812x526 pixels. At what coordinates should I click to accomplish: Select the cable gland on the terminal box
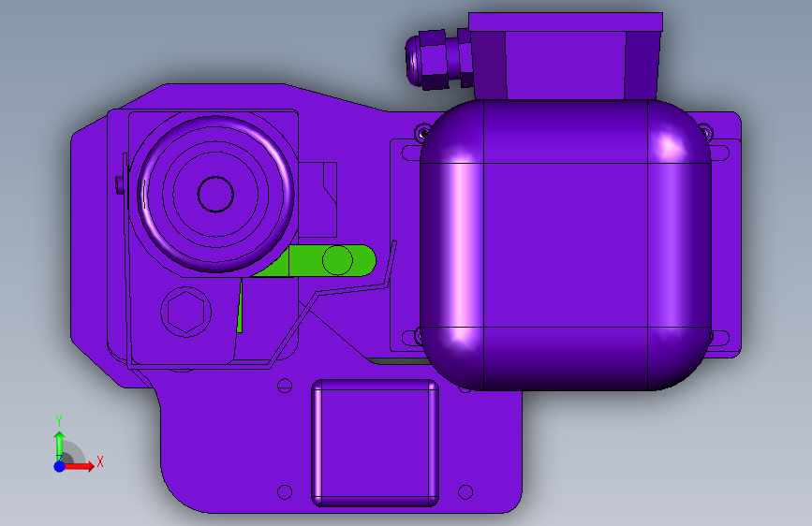click(x=437, y=59)
